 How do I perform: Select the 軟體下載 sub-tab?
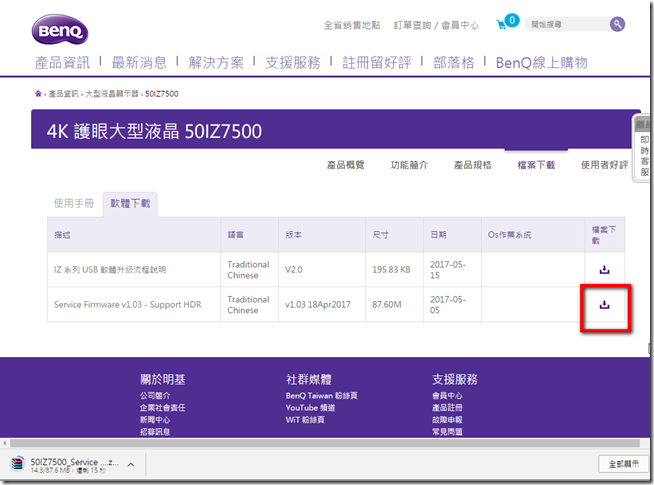(130, 204)
